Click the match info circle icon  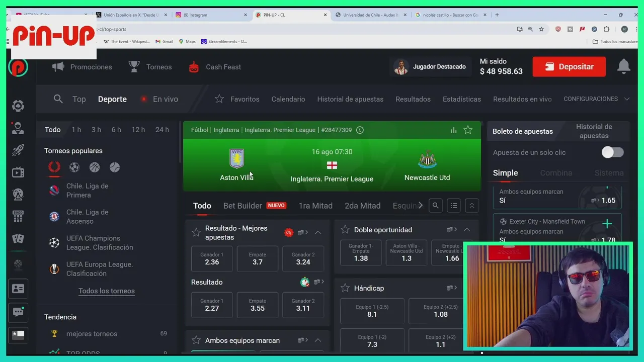360,130
